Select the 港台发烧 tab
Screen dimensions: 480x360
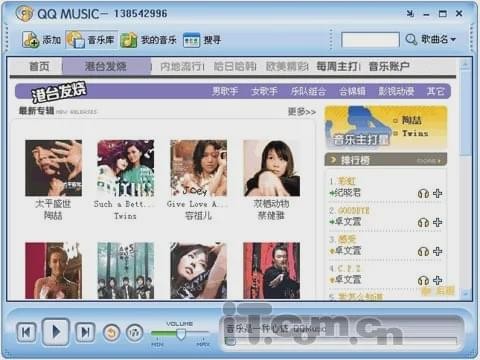tap(106, 66)
